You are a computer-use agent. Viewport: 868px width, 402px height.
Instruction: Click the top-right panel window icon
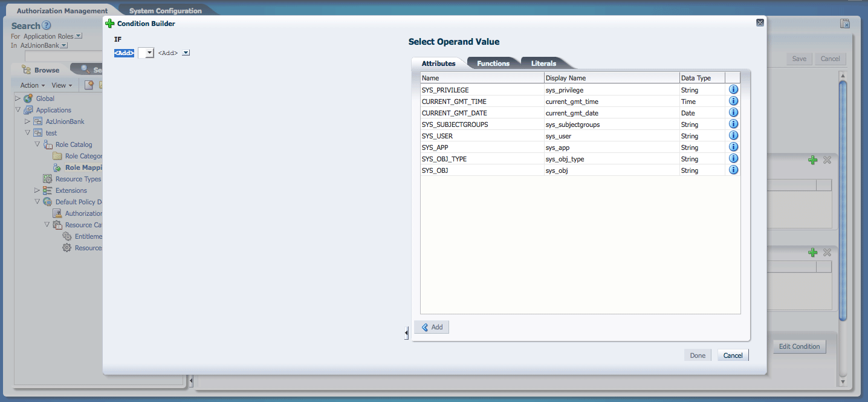point(845,24)
